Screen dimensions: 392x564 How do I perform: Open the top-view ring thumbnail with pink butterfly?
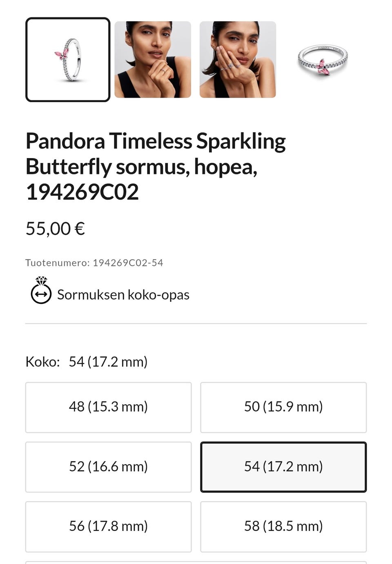pyautogui.click(x=323, y=60)
